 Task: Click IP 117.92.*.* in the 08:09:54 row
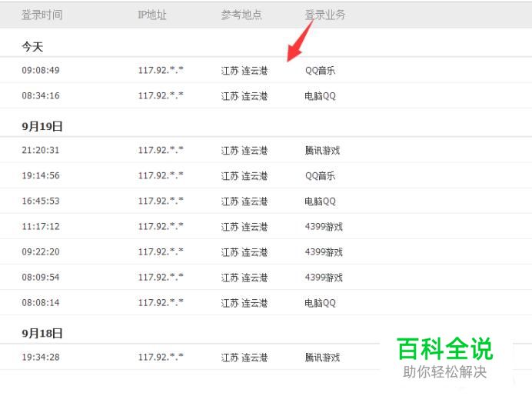(x=161, y=277)
